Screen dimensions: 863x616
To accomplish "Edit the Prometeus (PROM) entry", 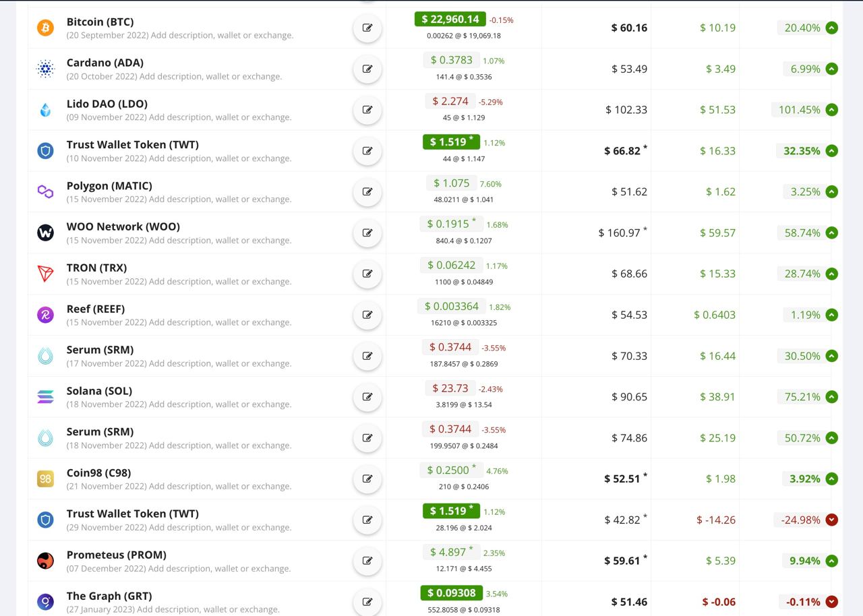I will (367, 561).
